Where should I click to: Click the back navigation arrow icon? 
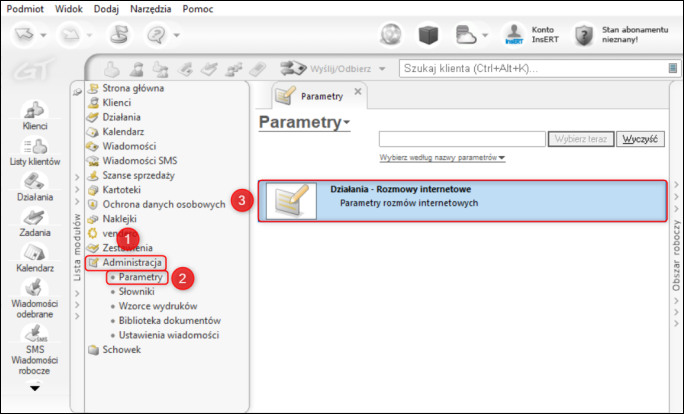[24, 35]
